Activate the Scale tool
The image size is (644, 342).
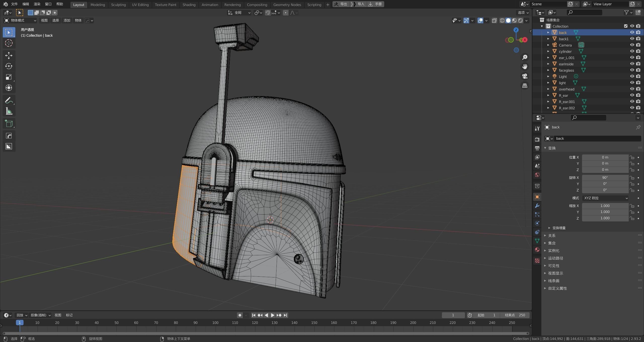[9, 77]
